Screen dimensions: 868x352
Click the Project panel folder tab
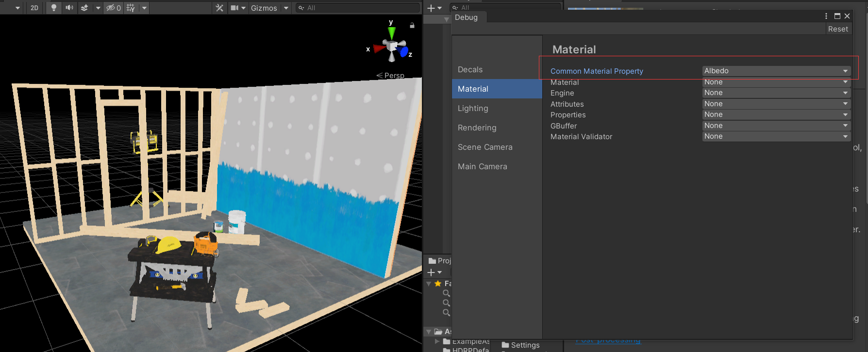pos(439,261)
